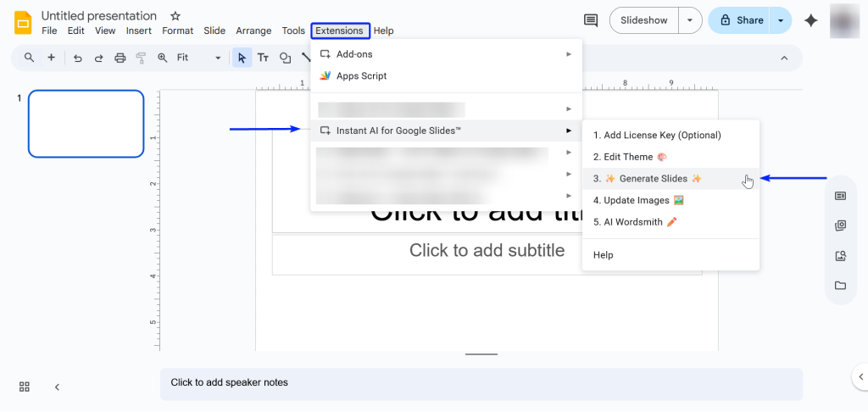Click the speaker notes field
This screenshot has width=868, height=412.
point(481,383)
